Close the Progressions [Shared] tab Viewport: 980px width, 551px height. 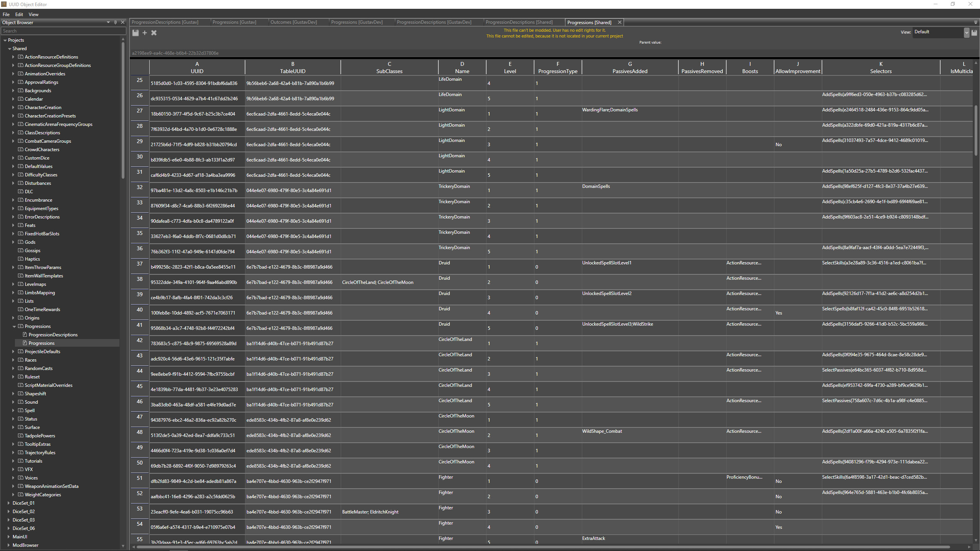pyautogui.click(x=619, y=22)
